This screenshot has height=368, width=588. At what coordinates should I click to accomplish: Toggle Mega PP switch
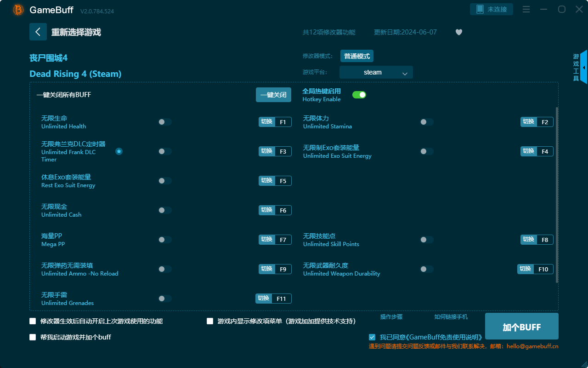(165, 240)
